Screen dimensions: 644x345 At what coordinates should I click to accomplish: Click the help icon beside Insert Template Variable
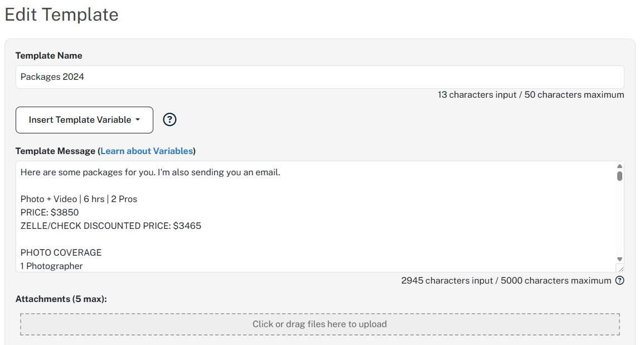tap(170, 119)
